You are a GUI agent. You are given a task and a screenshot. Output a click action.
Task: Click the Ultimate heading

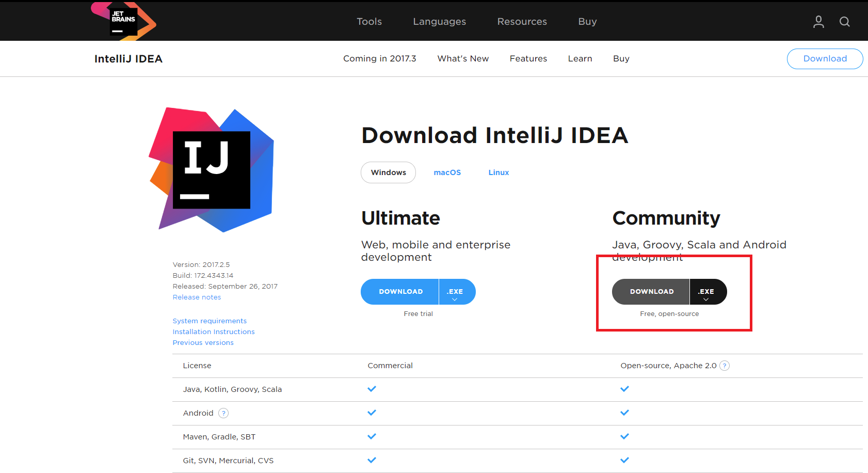point(400,218)
